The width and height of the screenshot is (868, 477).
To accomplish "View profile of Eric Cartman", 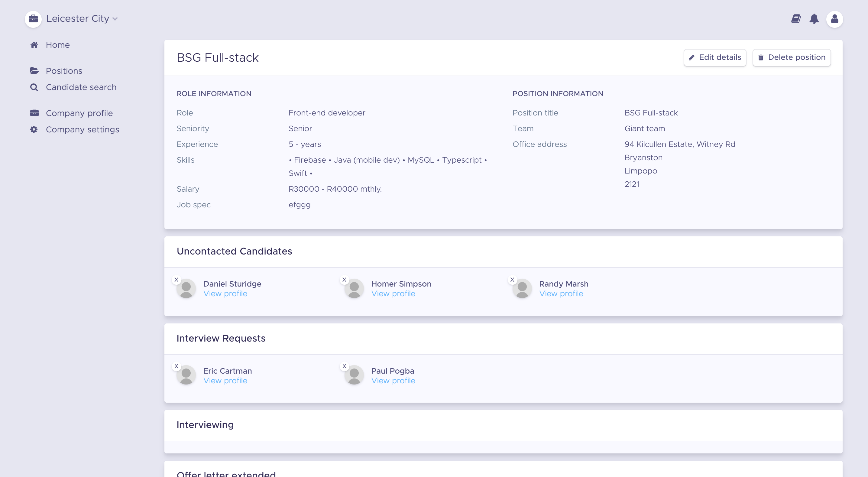I will [225, 381].
